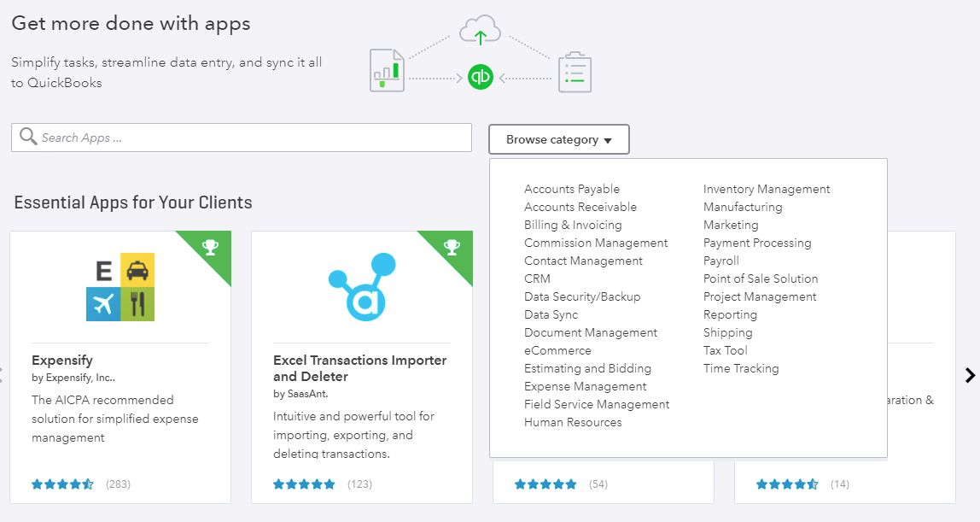
Task: Click the green QuickBooks logo icon
Action: pos(481,77)
